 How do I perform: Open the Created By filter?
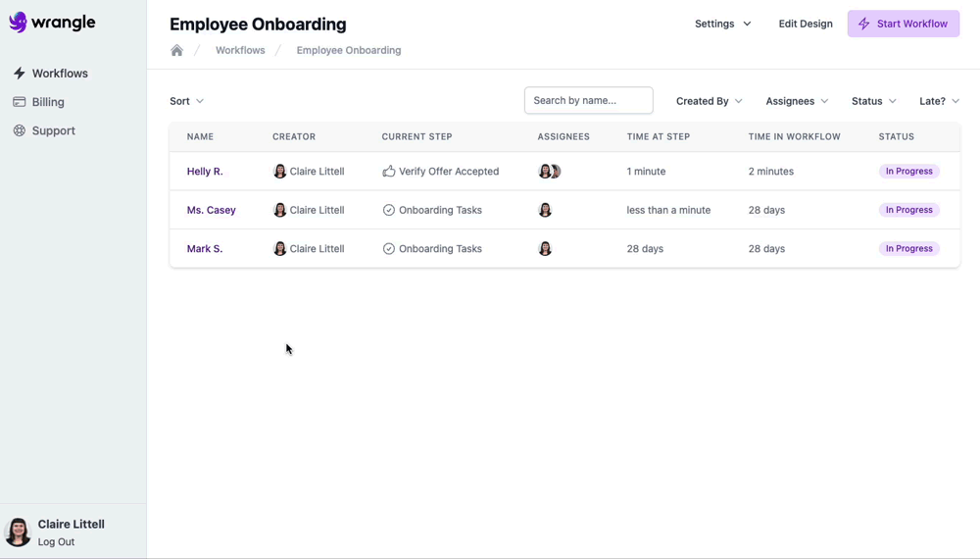tap(709, 101)
